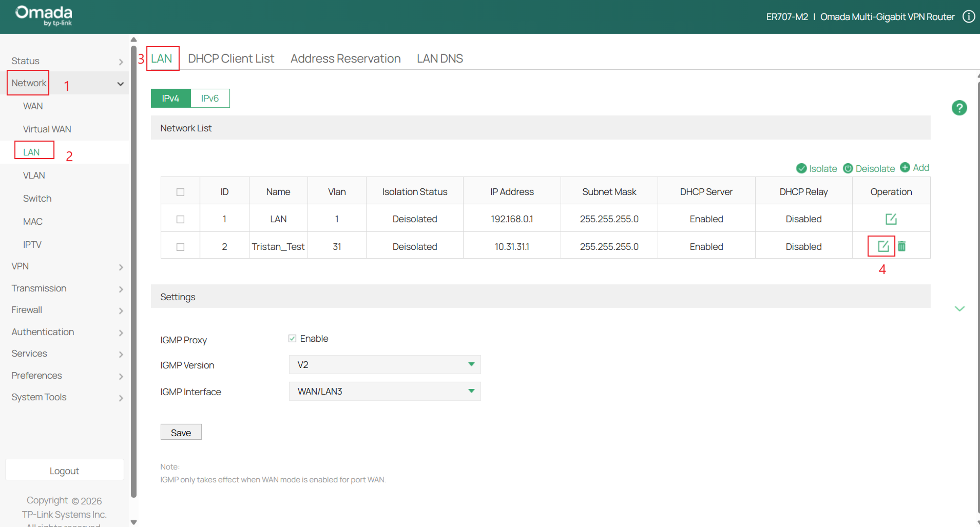Collapse the Settings section chevron

click(x=959, y=309)
